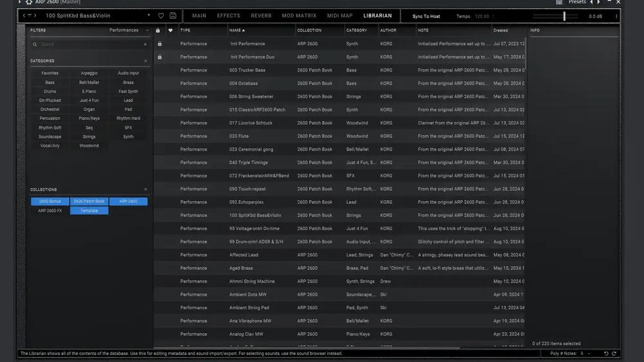This screenshot has height=362, width=644.
Task: Select the LIBRARIAN tab
Action: 377,15
